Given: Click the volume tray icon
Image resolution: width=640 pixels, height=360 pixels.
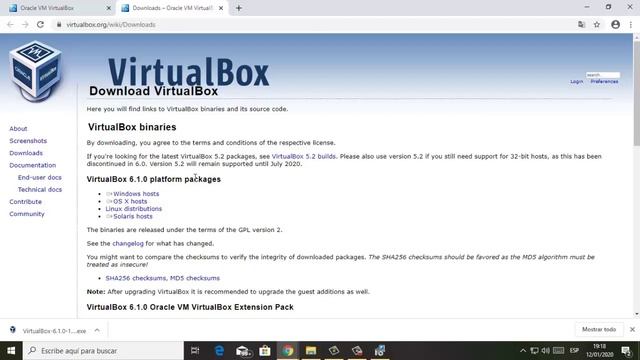Looking at the screenshot, I should click(546, 351).
